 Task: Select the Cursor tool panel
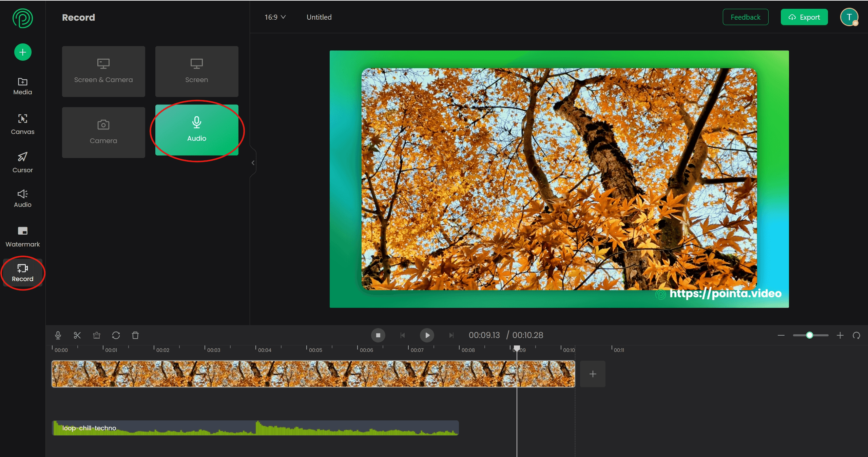pos(22,162)
